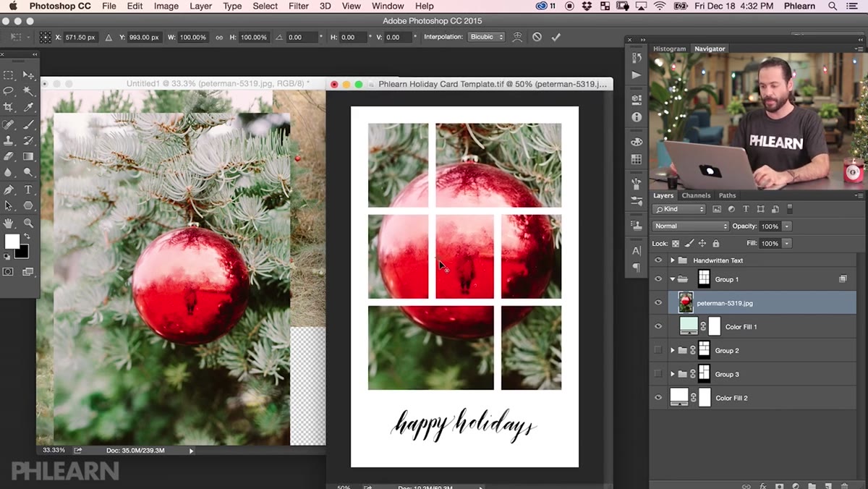Set foreground color white swatch

(12, 241)
